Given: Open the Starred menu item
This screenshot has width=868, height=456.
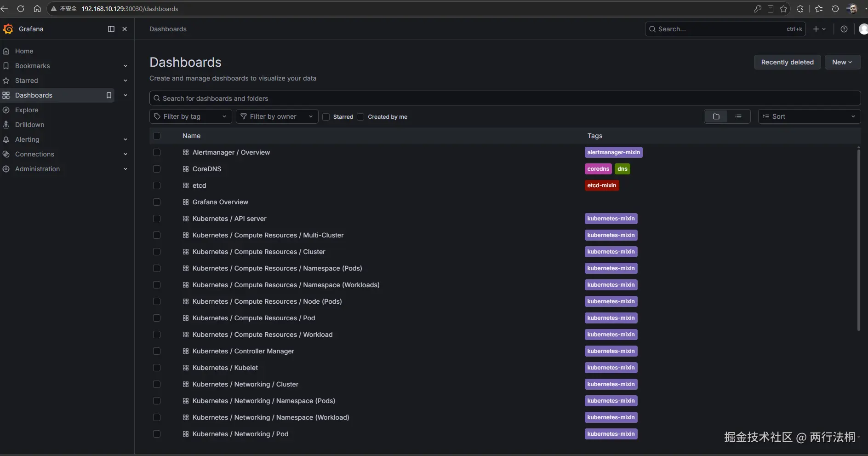Looking at the screenshot, I should tap(27, 81).
